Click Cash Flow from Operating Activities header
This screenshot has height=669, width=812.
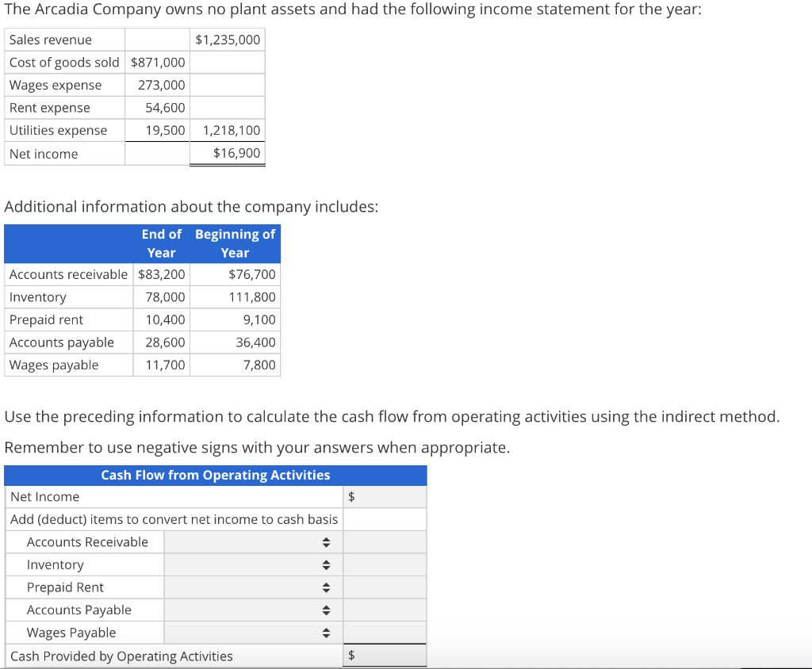(216, 475)
